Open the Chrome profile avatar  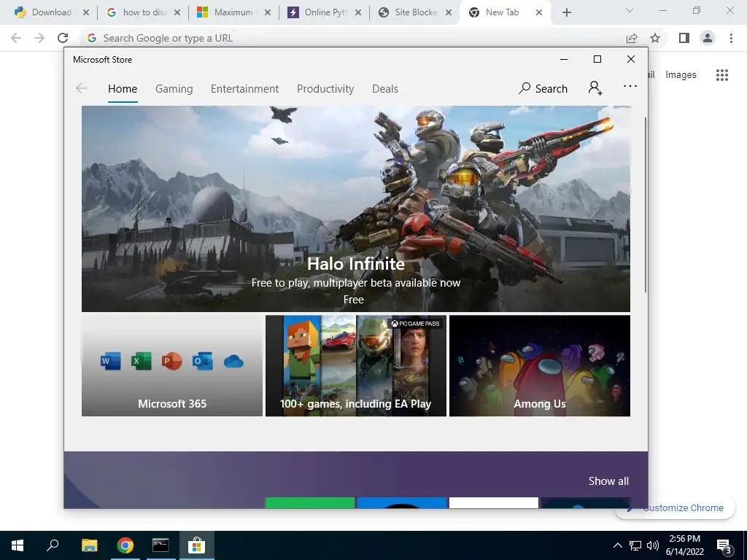(x=708, y=38)
